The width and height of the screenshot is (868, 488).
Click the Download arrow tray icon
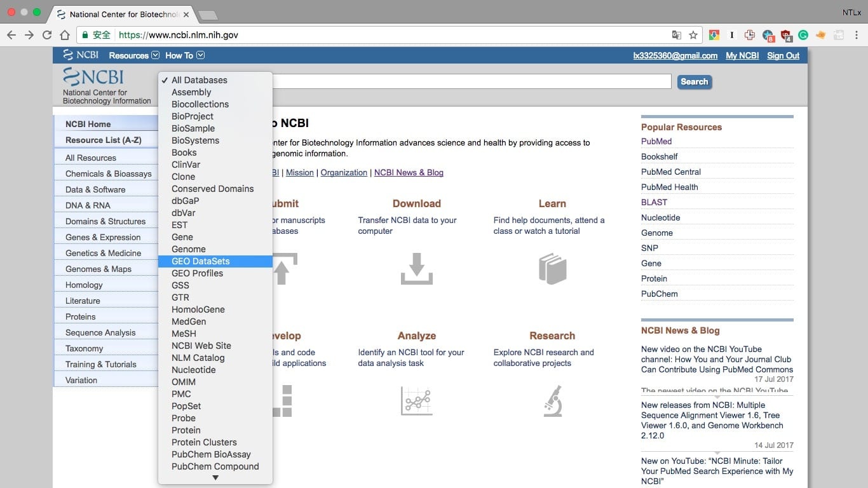pos(417,268)
